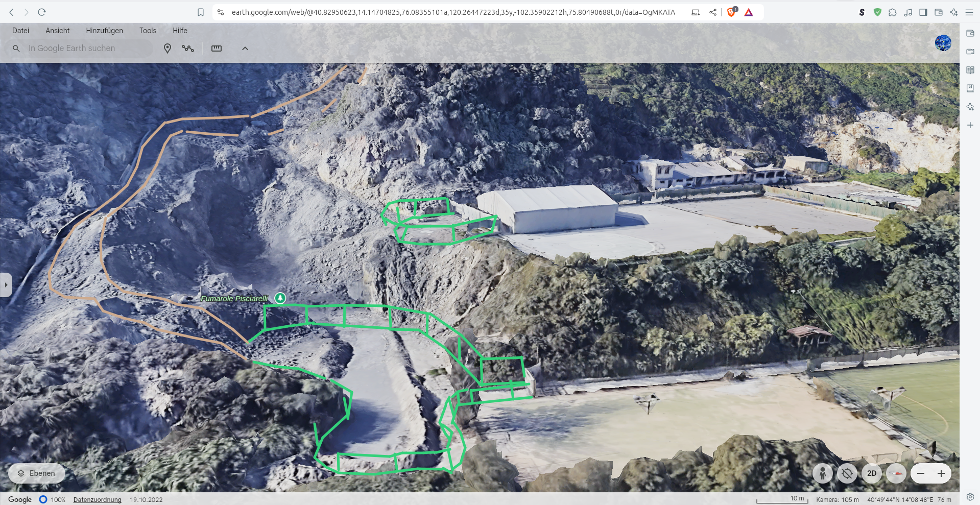Image resolution: width=980 pixels, height=505 pixels.
Task: Click the Kamera: 105 m readout
Action: [838, 499]
